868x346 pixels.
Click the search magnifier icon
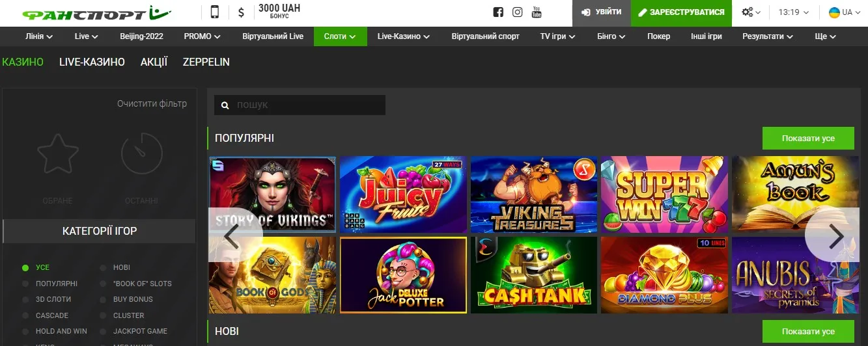click(x=225, y=105)
